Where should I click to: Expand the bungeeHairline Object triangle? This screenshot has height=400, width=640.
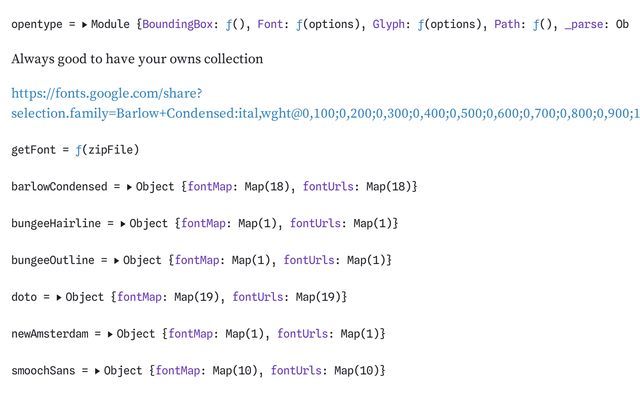pos(124,224)
